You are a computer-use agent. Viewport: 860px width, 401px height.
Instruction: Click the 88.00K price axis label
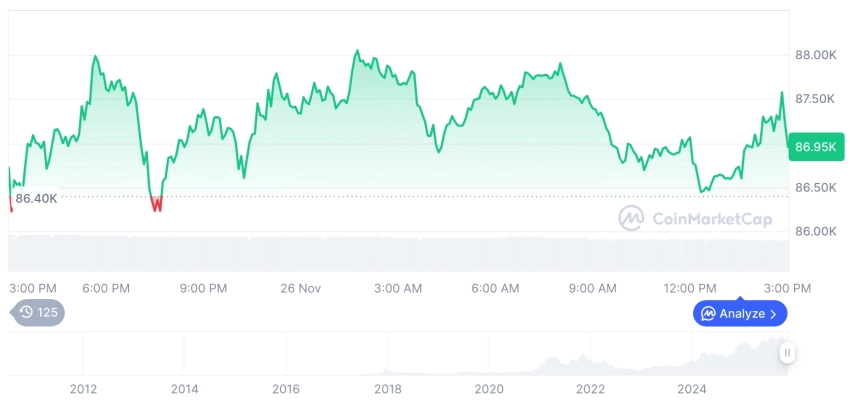816,55
